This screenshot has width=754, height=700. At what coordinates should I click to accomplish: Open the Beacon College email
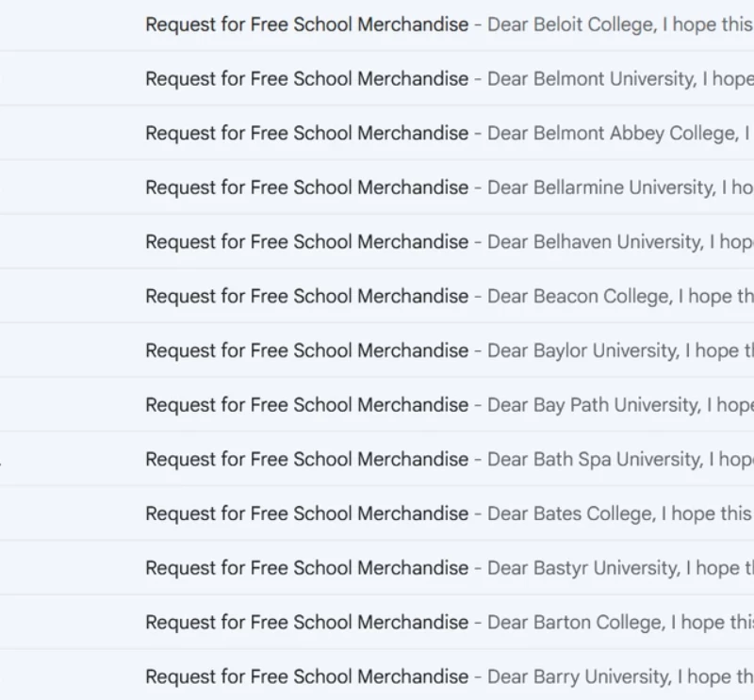tap(377, 296)
